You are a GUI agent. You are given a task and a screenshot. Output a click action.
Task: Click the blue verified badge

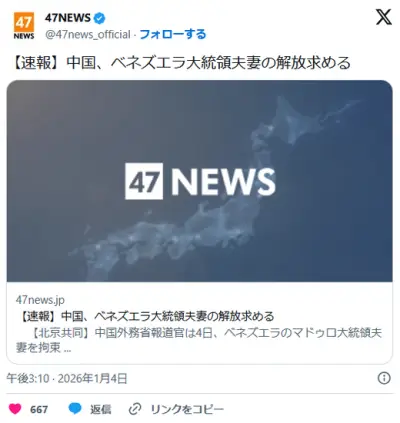coord(99,18)
